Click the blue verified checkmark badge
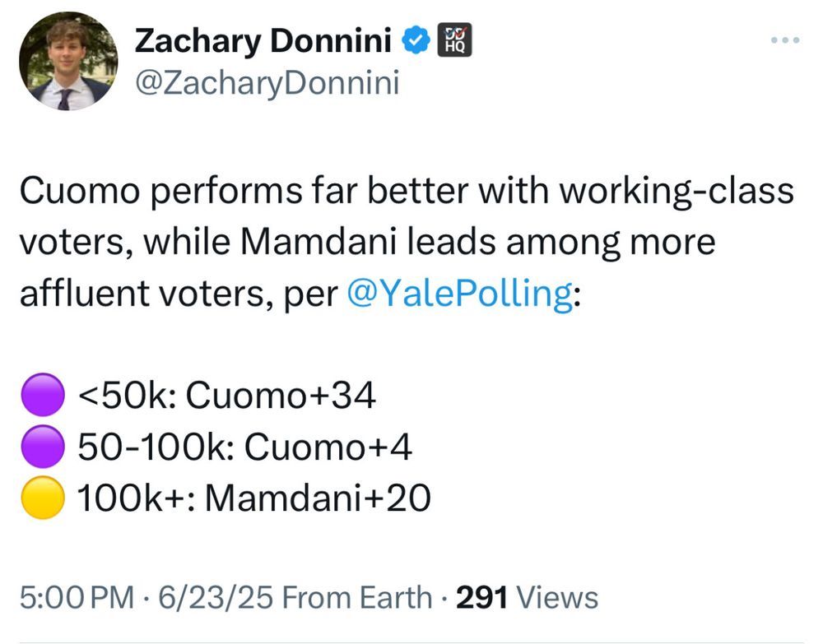 (416, 40)
